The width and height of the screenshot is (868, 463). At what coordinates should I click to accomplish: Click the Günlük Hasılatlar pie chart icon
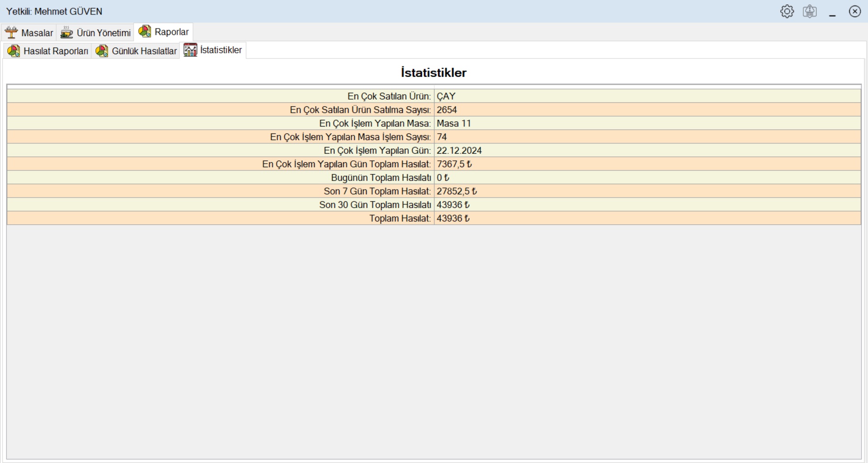point(102,51)
